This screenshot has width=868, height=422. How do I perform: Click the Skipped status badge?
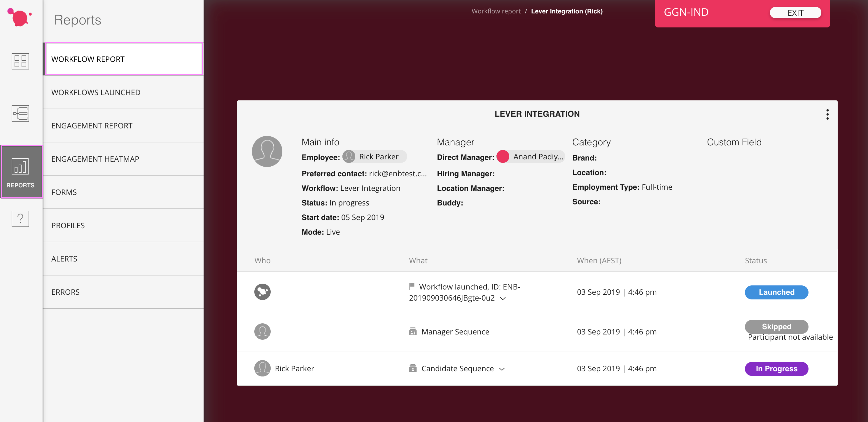point(776,327)
